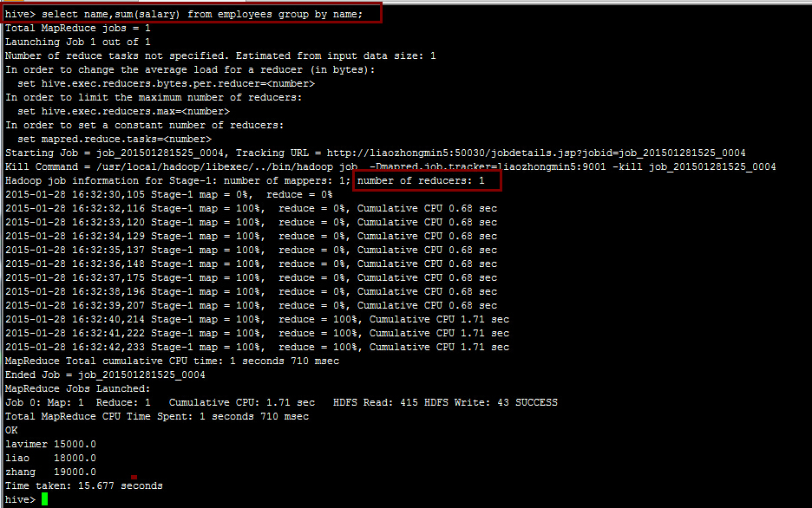Click the 16:32:40,214 reduce = 100% log line
This screenshot has height=508, width=812.
click(x=258, y=320)
